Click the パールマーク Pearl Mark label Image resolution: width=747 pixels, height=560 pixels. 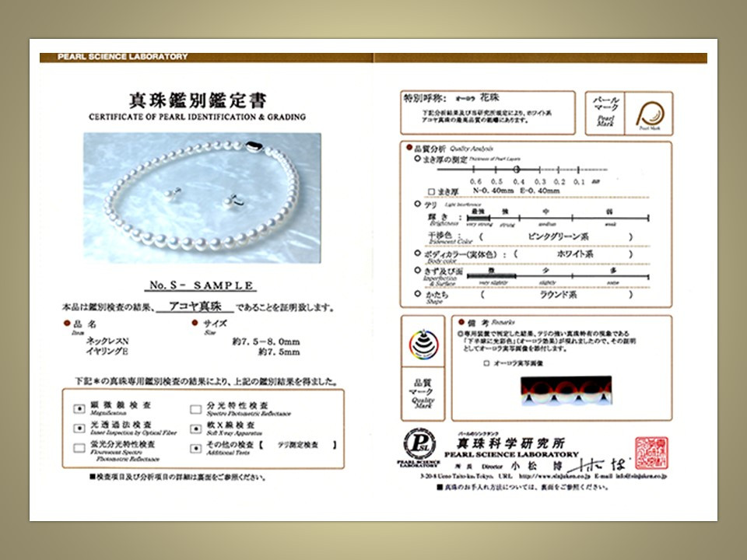pyautogui.click(x=605, y=112)
